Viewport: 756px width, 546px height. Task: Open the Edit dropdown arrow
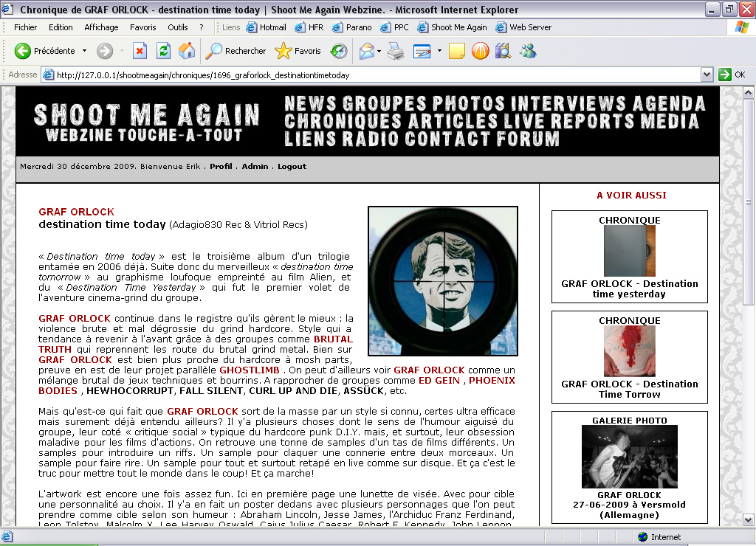coord(439,51)
